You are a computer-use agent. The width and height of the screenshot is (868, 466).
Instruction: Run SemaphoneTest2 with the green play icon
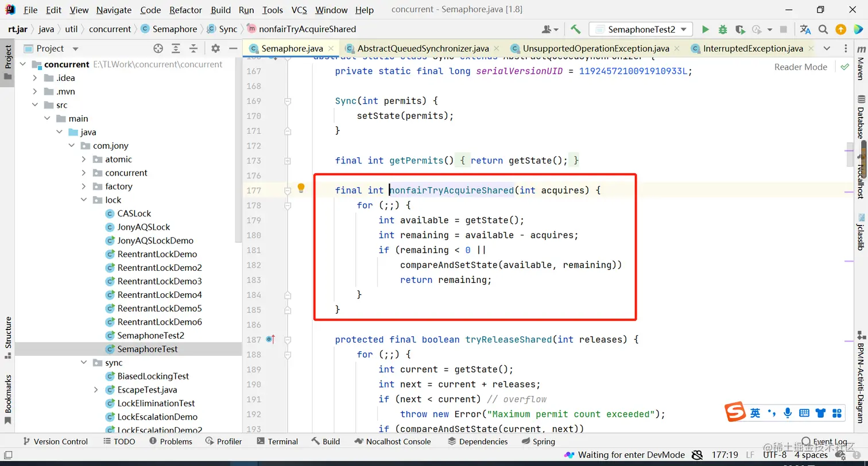click(x=706, y=29)
